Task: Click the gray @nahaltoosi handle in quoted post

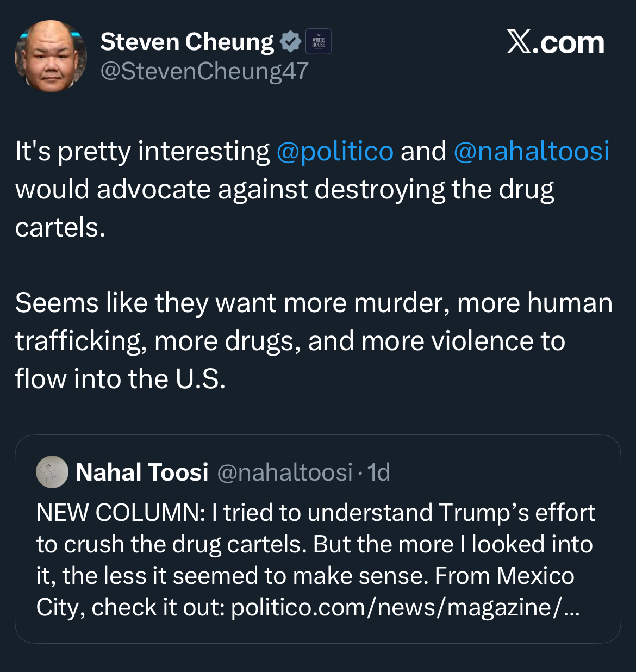Action: (x=285, y=472)
